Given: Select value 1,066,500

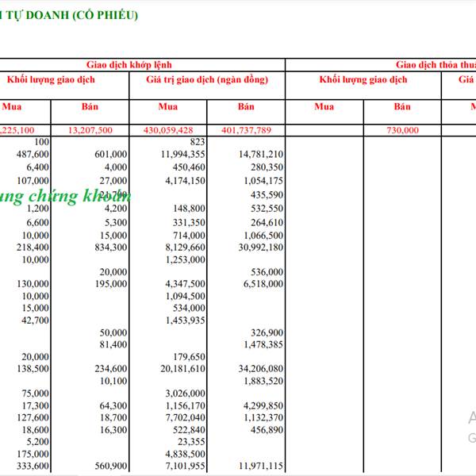Looking at the screenshot, I should (263, 236).
